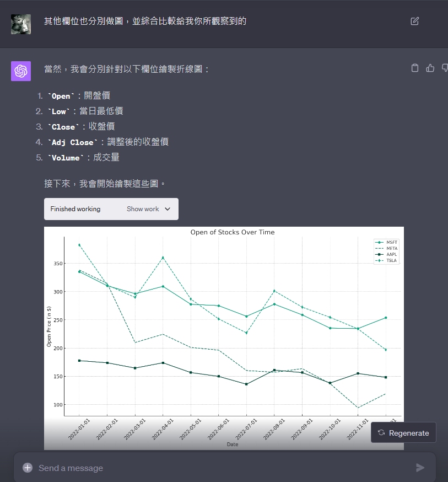
Task: Click the `Adj Close` list item text
Action: pos(108,142)
